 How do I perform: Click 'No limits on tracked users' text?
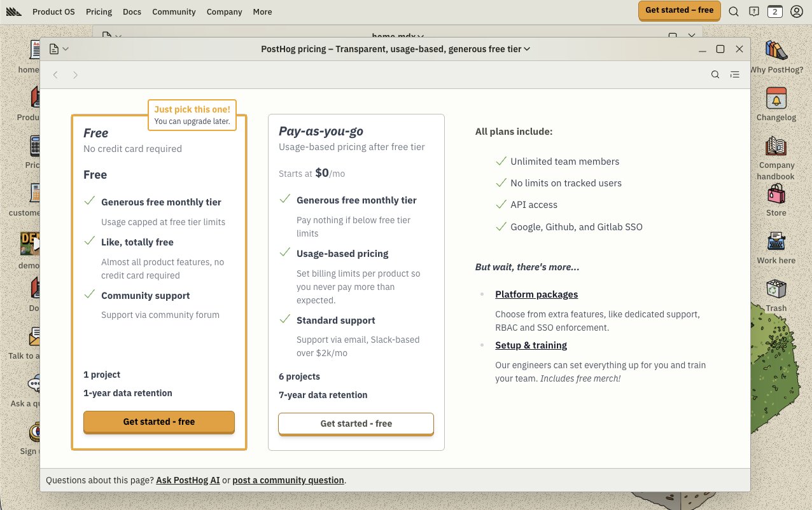566,183
